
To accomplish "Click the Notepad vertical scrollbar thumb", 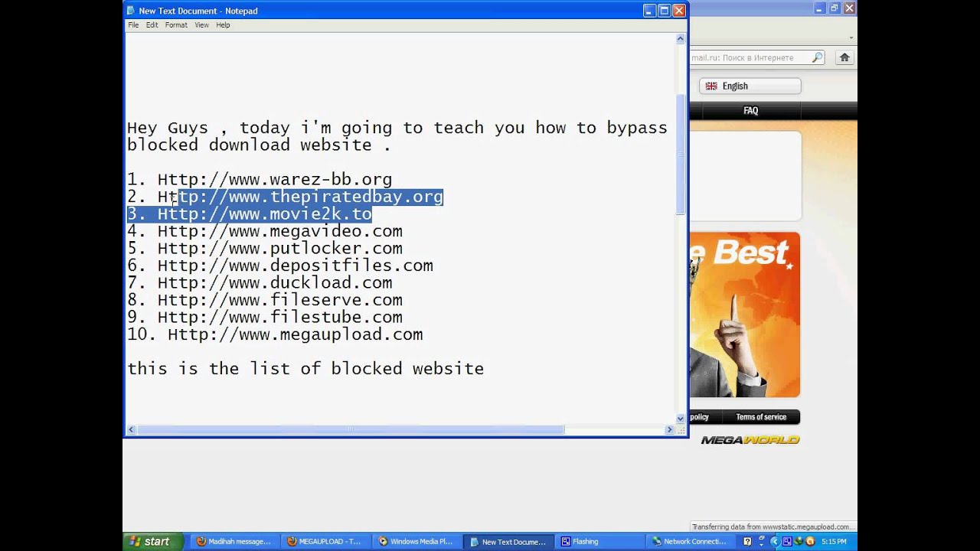I will click(x=680, y=153).
